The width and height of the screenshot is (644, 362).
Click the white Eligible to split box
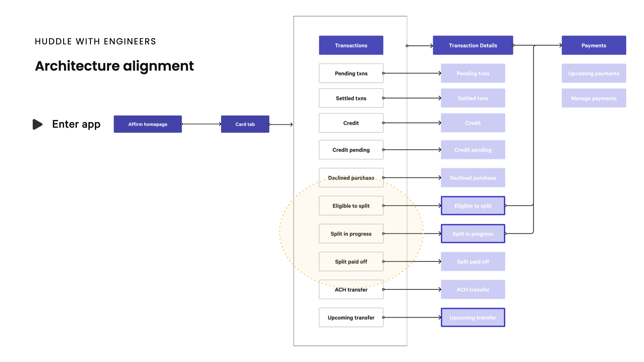coord(351,206)
